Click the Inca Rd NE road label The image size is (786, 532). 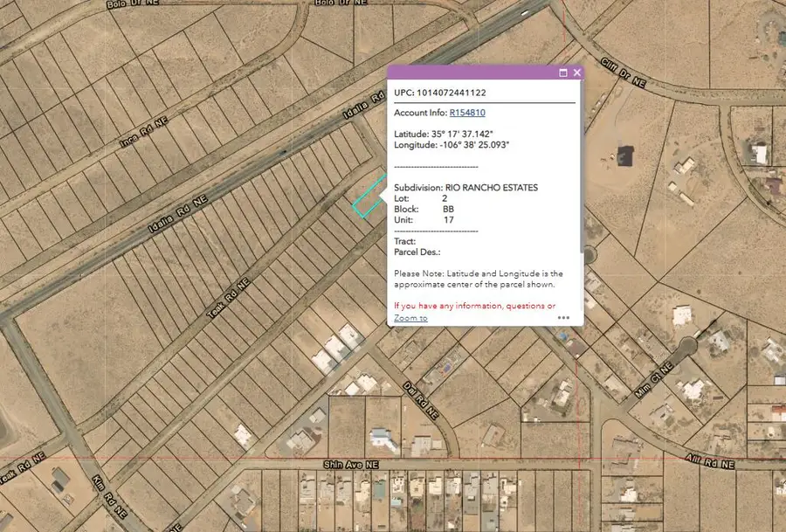(x=143, y=132)
